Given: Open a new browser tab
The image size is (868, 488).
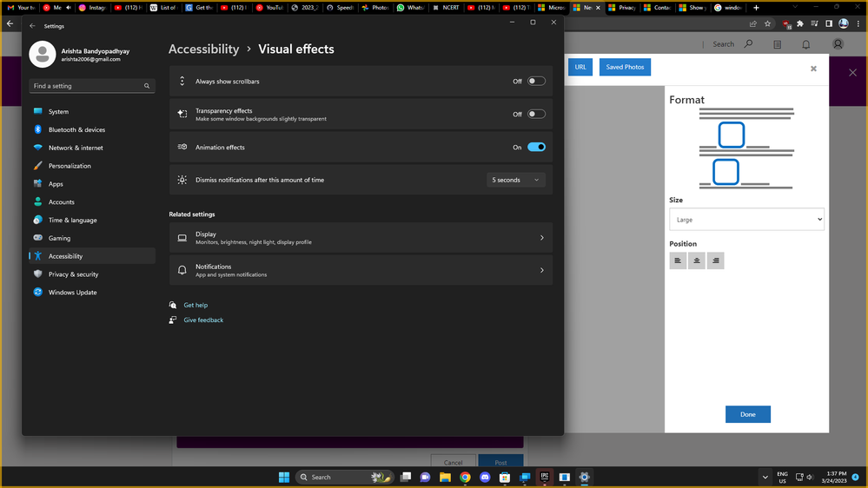Looking at the screenshot, I should pyautogui.click(x=756, y=8).
